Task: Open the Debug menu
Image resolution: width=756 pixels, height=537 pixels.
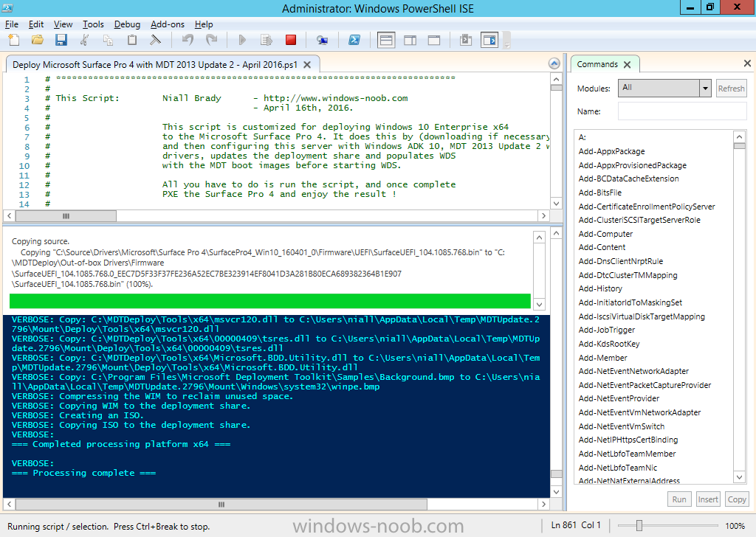Action: coord(127,24)
